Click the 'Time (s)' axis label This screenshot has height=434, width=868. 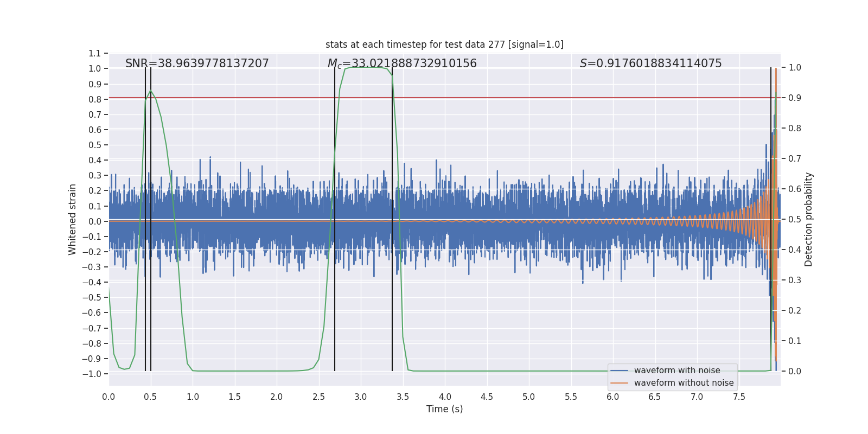(x=445, y=409)
